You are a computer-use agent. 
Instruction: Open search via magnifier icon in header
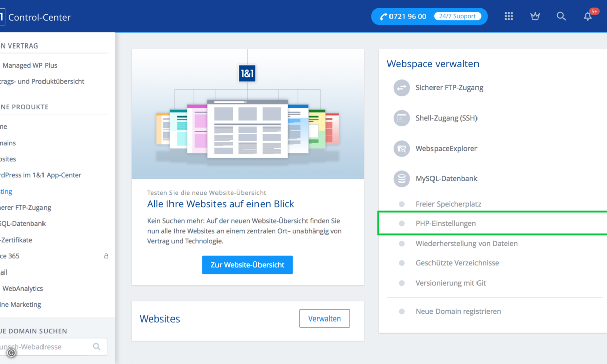coord(561,16)
